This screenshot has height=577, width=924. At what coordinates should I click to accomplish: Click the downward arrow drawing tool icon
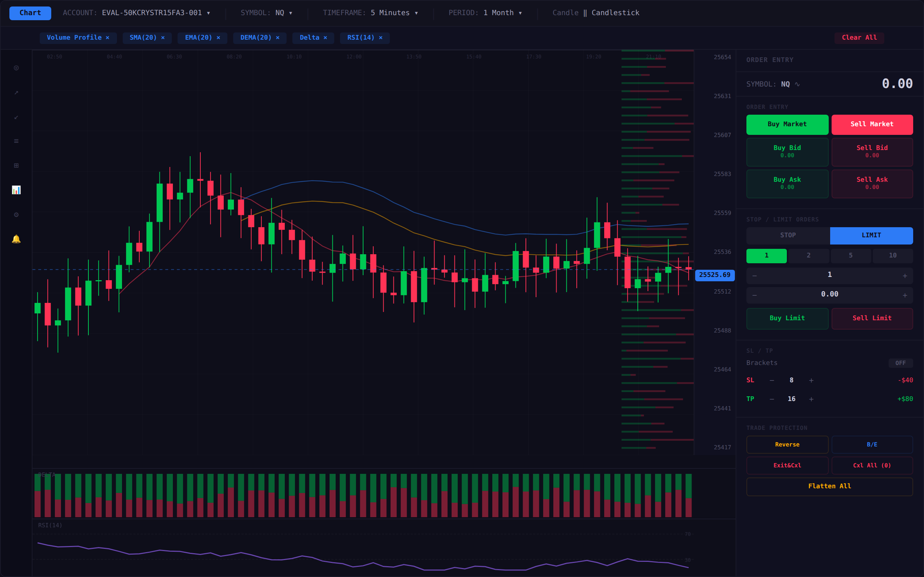pos(16,118)
